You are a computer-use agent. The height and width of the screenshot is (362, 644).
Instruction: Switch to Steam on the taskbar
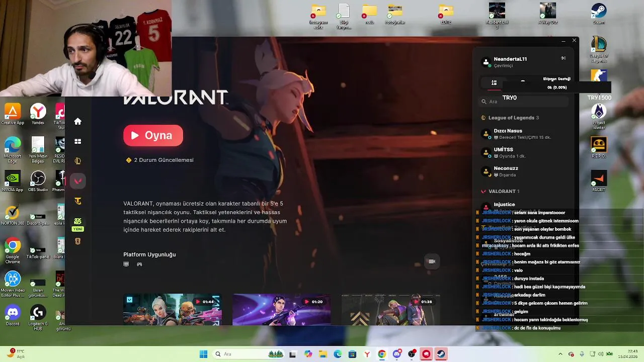[441, 354]
